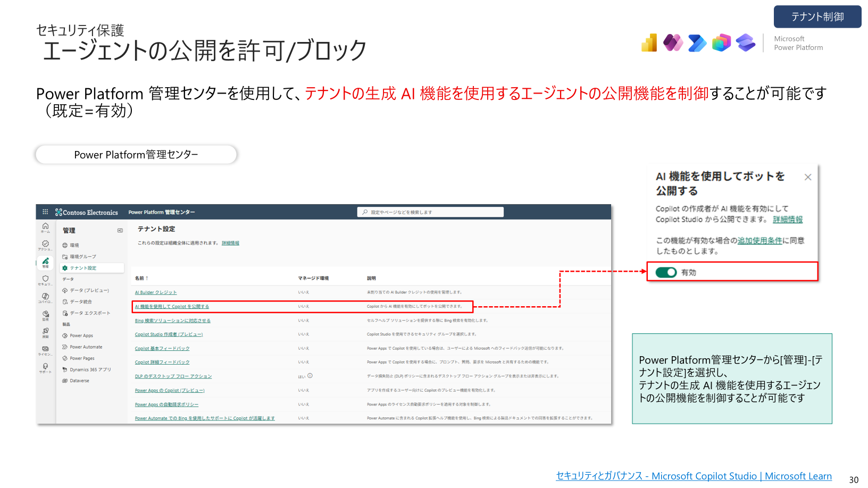Image resolution: width=868 pixels, height=488 pixels.
Task: Open Copilot Studio 作成者 (プレビュー) setting
Action: (x=169, y=334)
